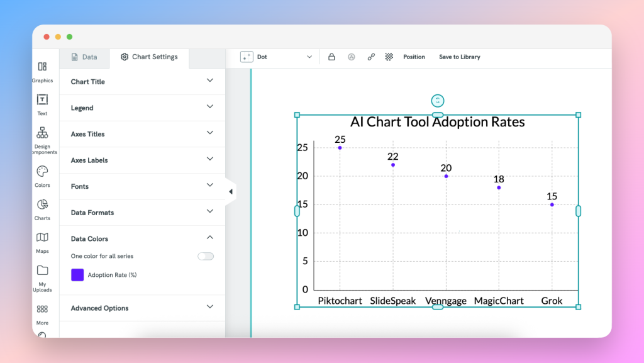Click the Position button

(414, 57)
